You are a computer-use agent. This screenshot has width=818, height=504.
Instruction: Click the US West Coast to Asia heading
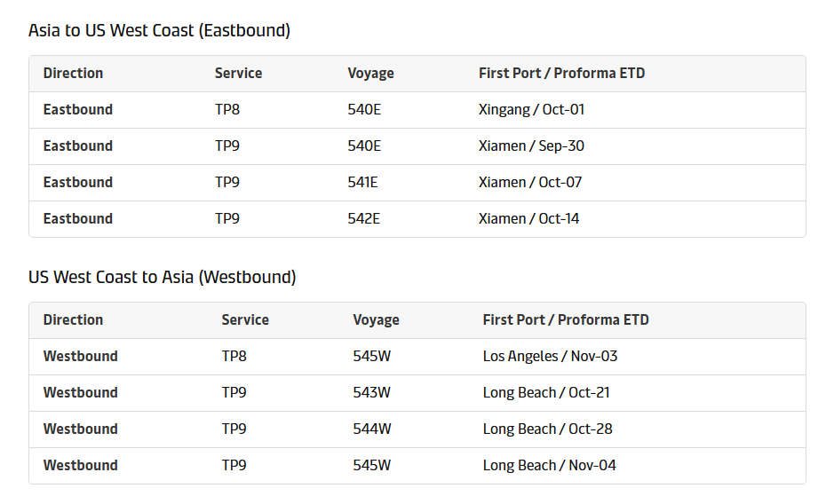[x=162, y=278]
